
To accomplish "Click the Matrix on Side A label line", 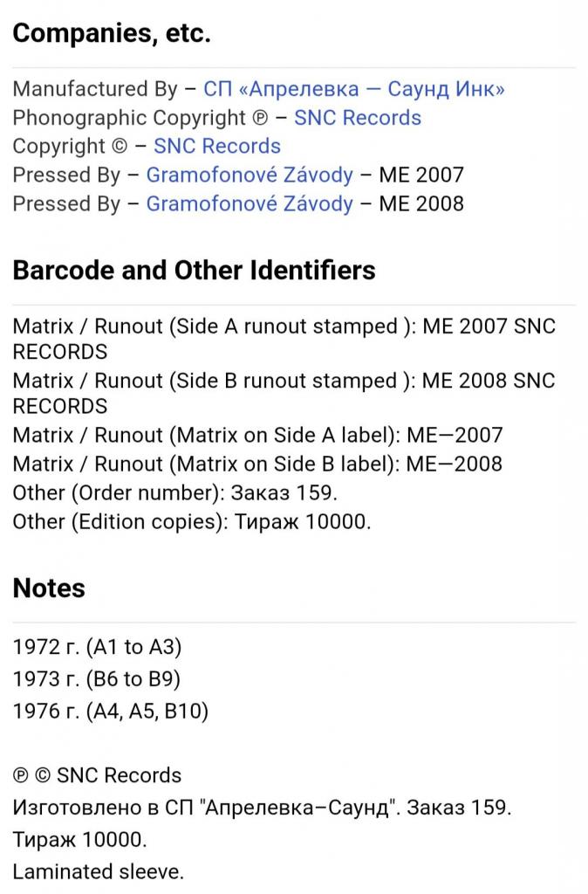I will tap(257, 435).
